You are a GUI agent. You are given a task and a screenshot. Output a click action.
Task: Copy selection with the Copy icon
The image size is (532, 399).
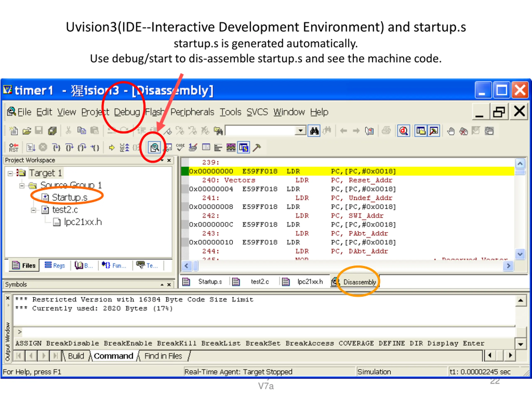click(x=81, y=131)
